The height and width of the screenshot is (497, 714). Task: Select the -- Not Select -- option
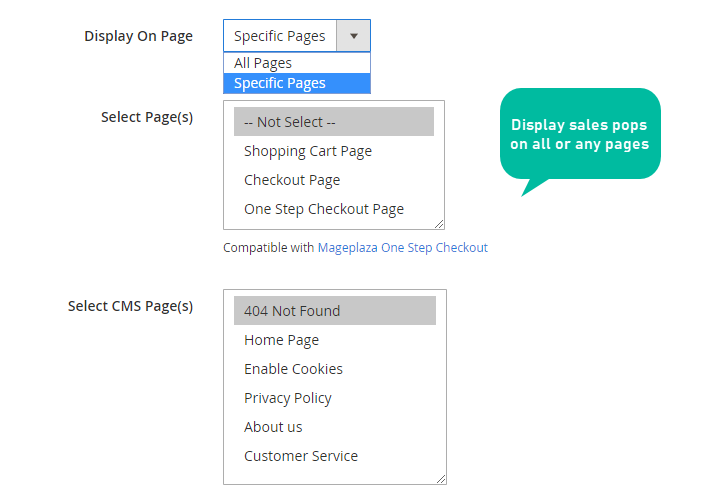click(334, 122)
